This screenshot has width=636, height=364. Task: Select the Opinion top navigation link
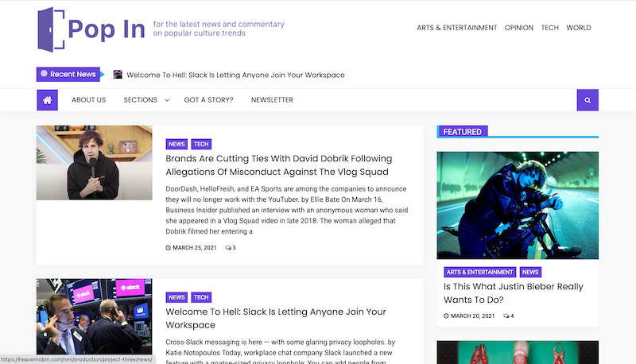(x=519, y=28)
